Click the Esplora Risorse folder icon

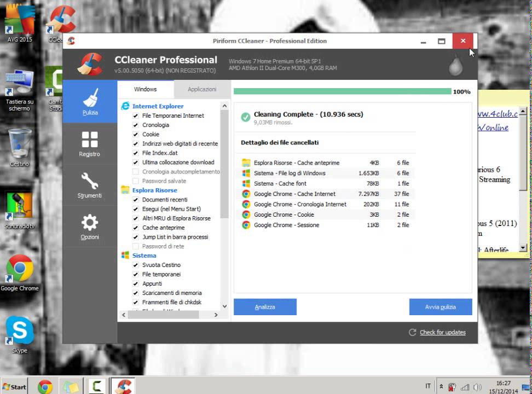(125, 190)
